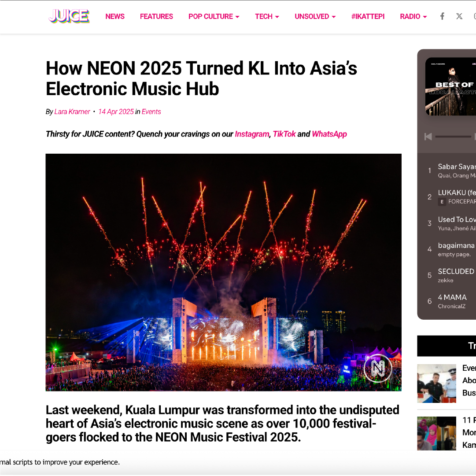Open the FEATURES menu item
The image size is (476, 476).
[156, 16]
